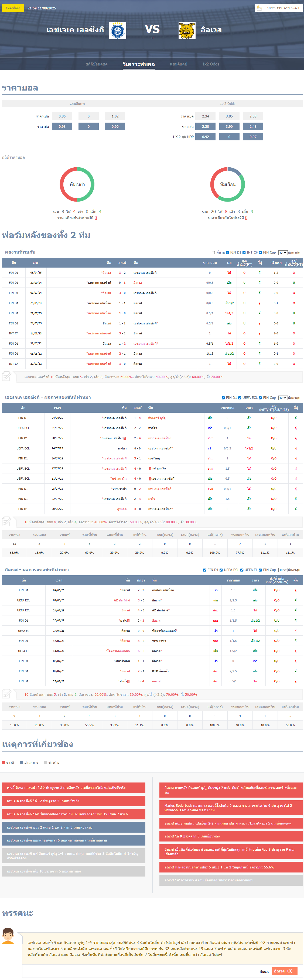Click the note icon under head-to-head summary
This screenshot has width=304, height=980.
(6, 377)
